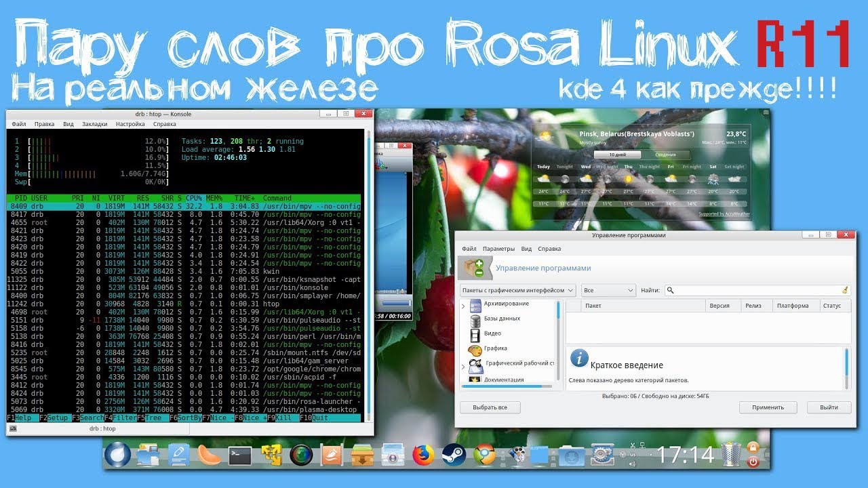Open the 'Supported by AccuWeather' link

pyautogui.click(x=723, y=214)
